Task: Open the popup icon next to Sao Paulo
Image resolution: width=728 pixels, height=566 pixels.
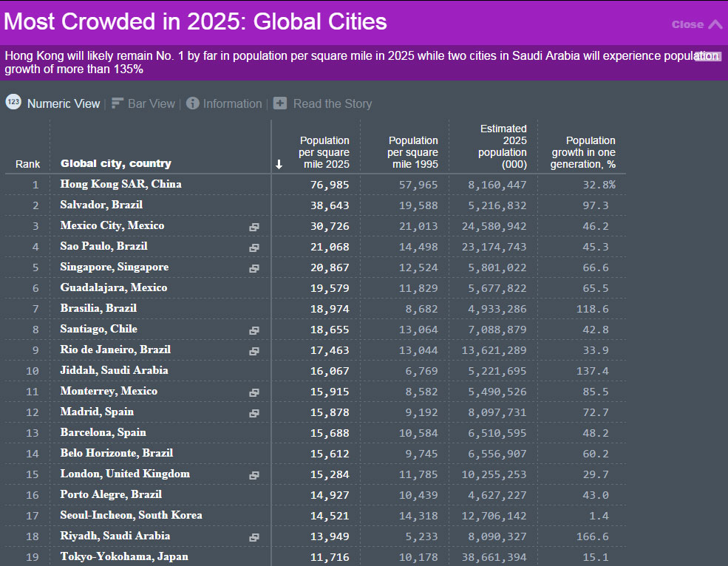Action: (x=254, y=248)
